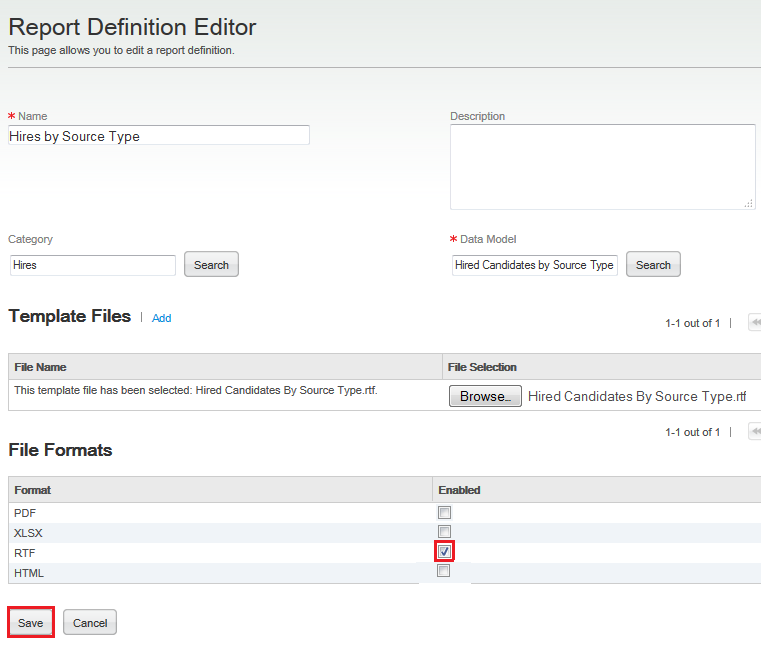This screenshot has height=647, width=761.
Task: Click the File Selection column header
Action: [x=482, y=367]
